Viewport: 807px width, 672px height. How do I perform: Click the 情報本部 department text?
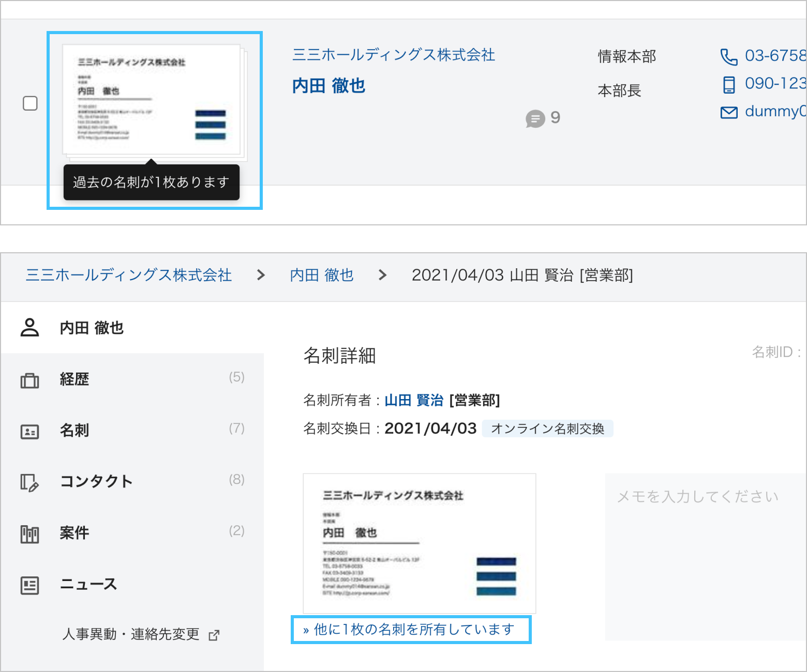[x=627, y=56]
